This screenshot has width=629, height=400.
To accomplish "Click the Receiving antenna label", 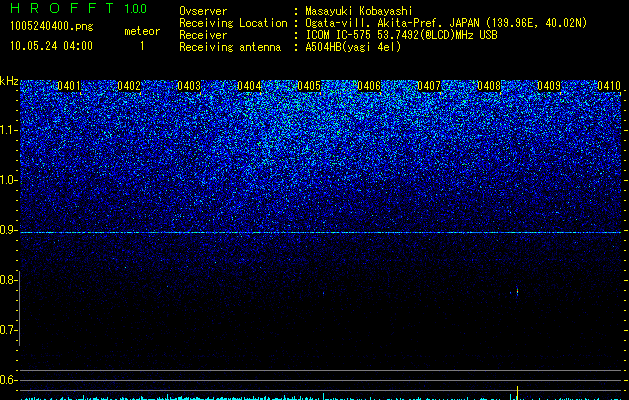I will [x=230, y=47].
